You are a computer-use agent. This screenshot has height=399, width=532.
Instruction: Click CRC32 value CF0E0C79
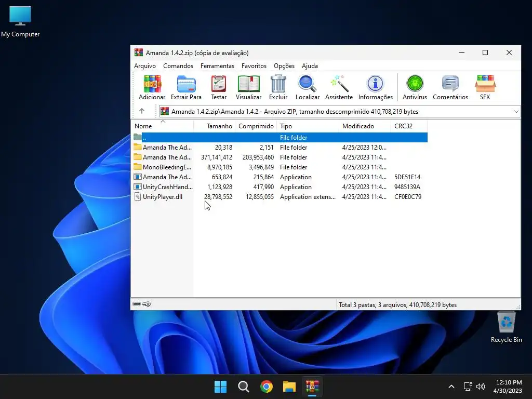(x=408, y=197)
